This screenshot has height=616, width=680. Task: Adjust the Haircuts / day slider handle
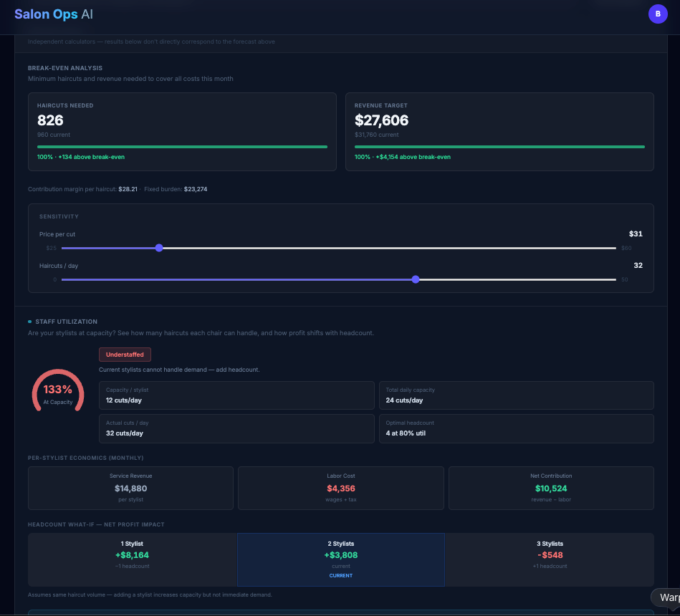click(x=416, y=279)
